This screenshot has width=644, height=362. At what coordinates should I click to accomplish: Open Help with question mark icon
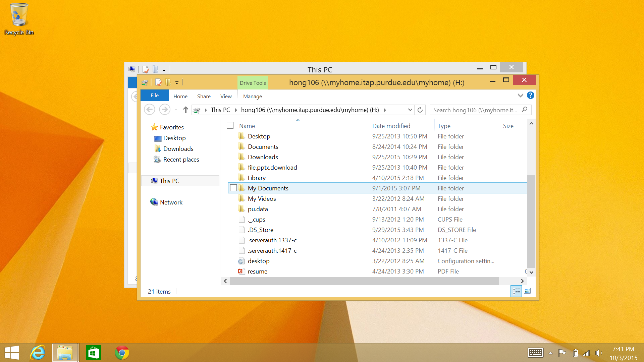(530, 95)
